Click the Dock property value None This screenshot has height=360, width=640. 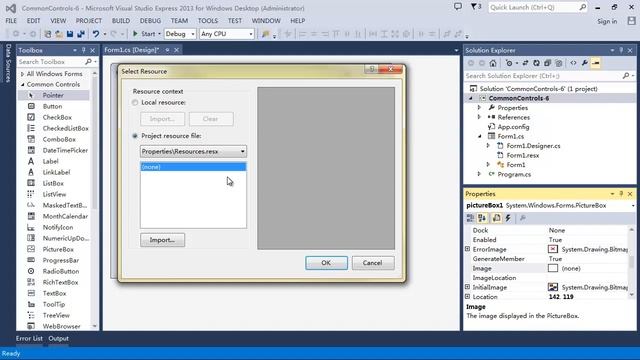point(557,230)
